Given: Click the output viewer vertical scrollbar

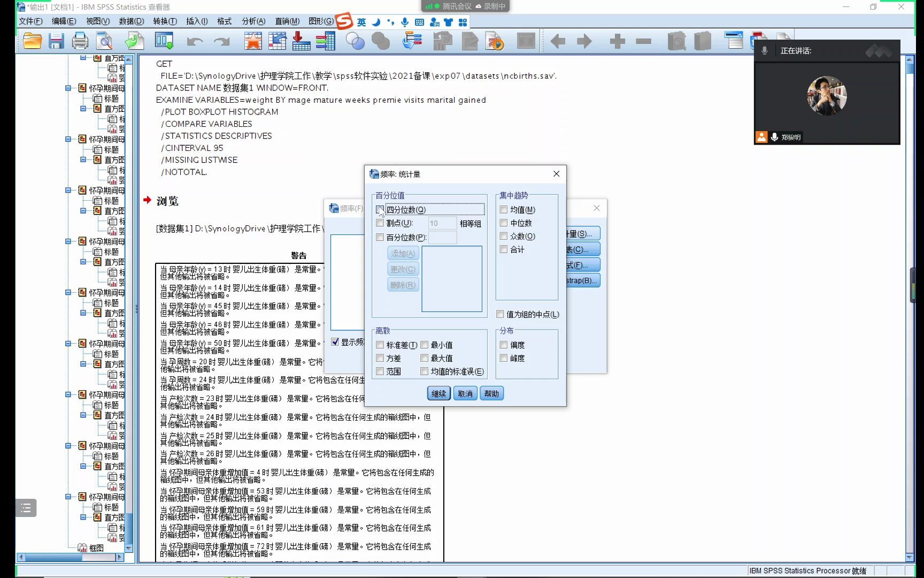Looking at the screenshot, I should click(910, 308).
